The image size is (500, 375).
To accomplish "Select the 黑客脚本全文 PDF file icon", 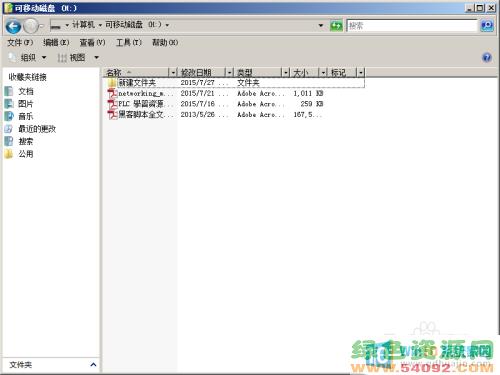I will pos(112,115).
